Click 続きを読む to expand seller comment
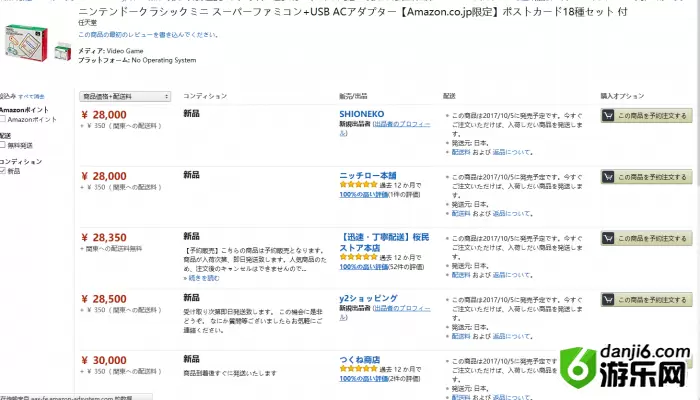This screenshot has height=400, width=700. (x=204, y=278)
